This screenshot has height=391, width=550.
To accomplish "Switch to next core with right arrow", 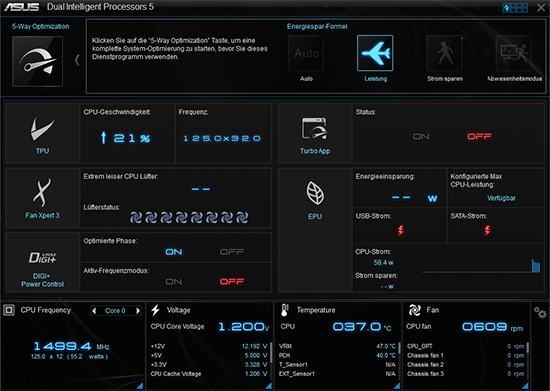I will (138, 311).
